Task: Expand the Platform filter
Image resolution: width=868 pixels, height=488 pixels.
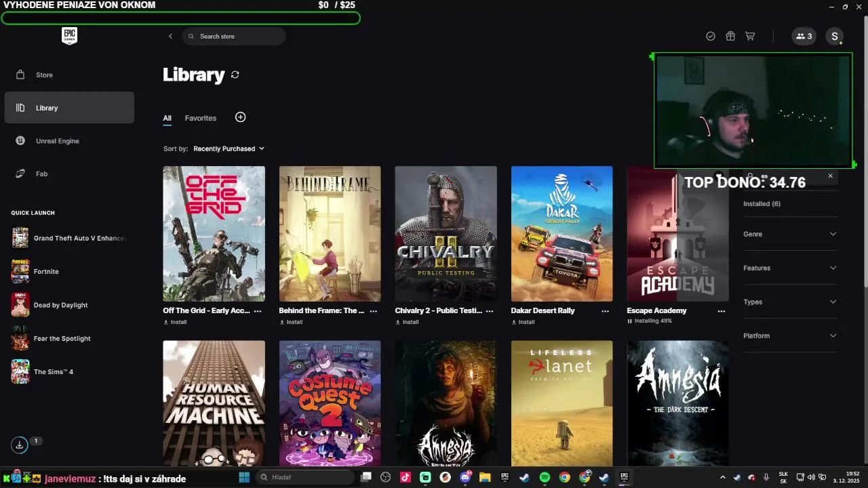Action: [x=790, y=335]
